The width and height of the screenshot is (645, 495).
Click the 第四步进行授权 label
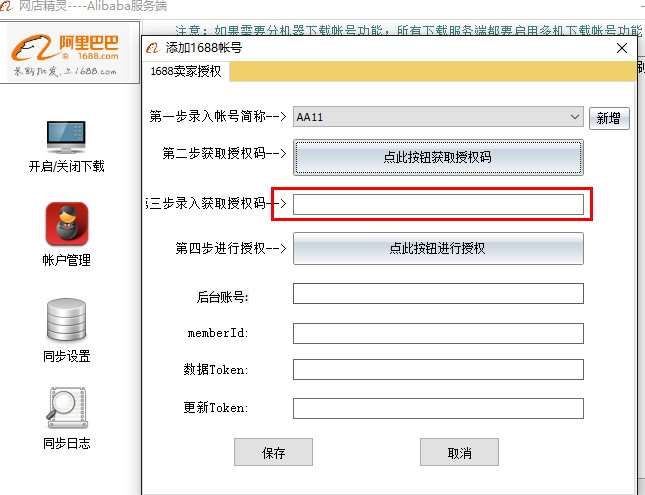point(231,248)
